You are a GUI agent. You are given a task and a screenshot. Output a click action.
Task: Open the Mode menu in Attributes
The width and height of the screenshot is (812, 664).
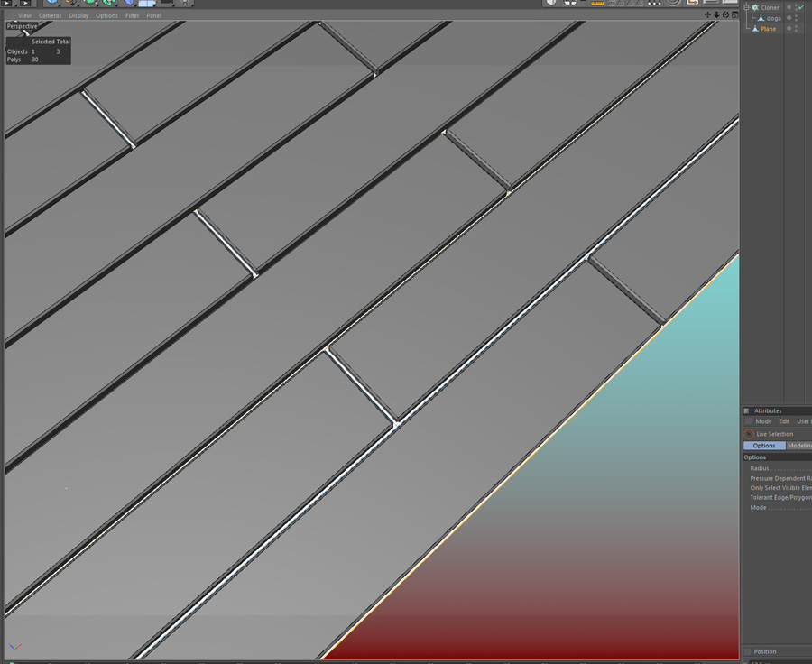[x=763, y=421]
